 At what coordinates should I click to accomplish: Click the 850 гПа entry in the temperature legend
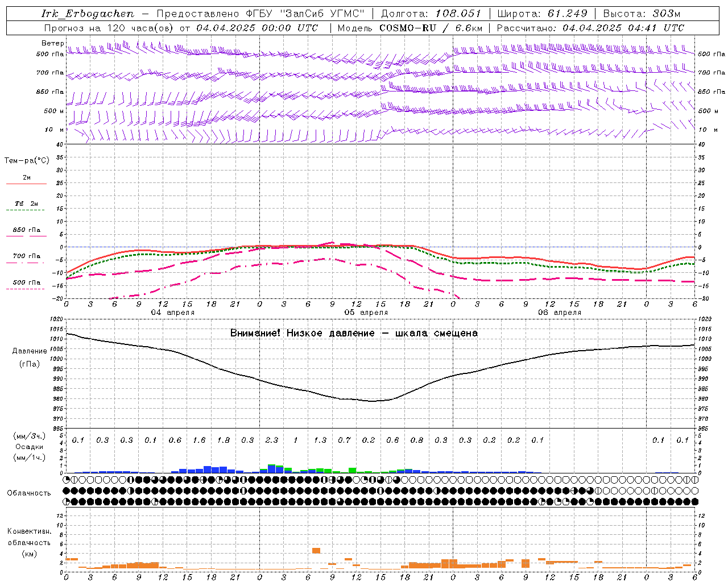pyautogui.click(x=26, y=230)
